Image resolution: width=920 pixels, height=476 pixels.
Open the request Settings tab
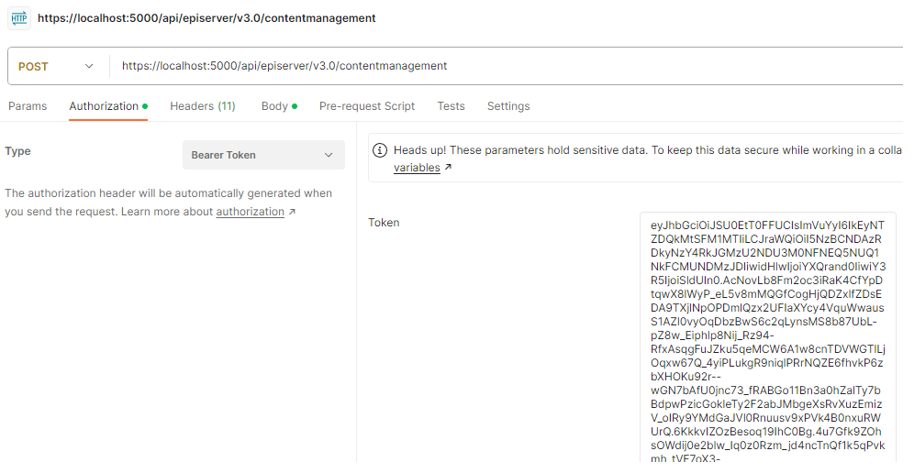coord(508,106)
